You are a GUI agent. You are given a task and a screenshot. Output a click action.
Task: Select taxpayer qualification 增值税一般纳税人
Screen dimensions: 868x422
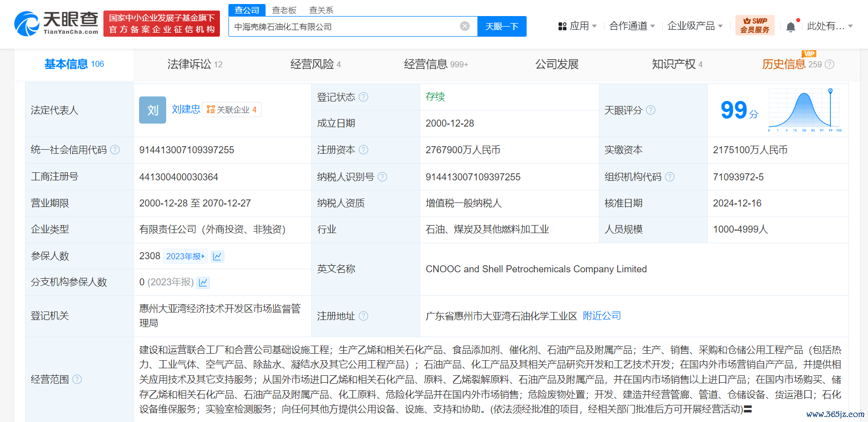[x=463, y=203]
